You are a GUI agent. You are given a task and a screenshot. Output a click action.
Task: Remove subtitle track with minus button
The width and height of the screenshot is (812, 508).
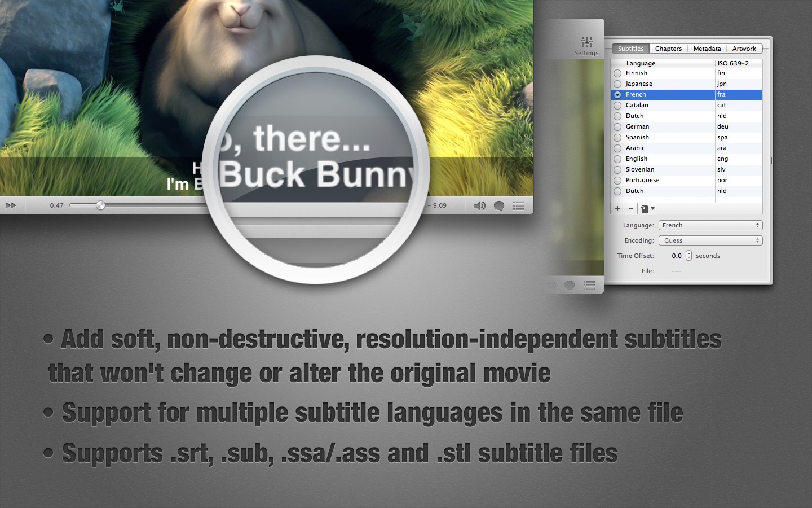click(x=631, y=208)
